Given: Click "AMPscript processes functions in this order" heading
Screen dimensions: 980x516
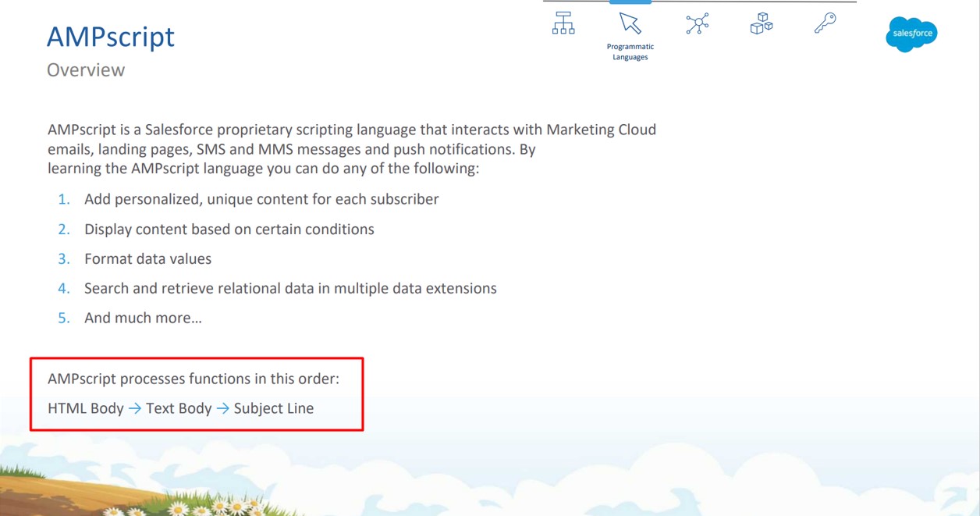Looking at the screenshot, I should (194, 379).
